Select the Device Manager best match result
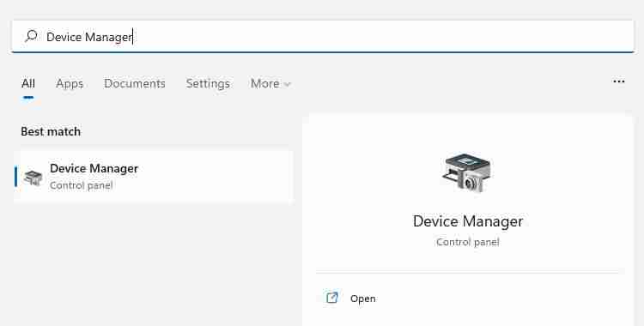 (154, 177)
